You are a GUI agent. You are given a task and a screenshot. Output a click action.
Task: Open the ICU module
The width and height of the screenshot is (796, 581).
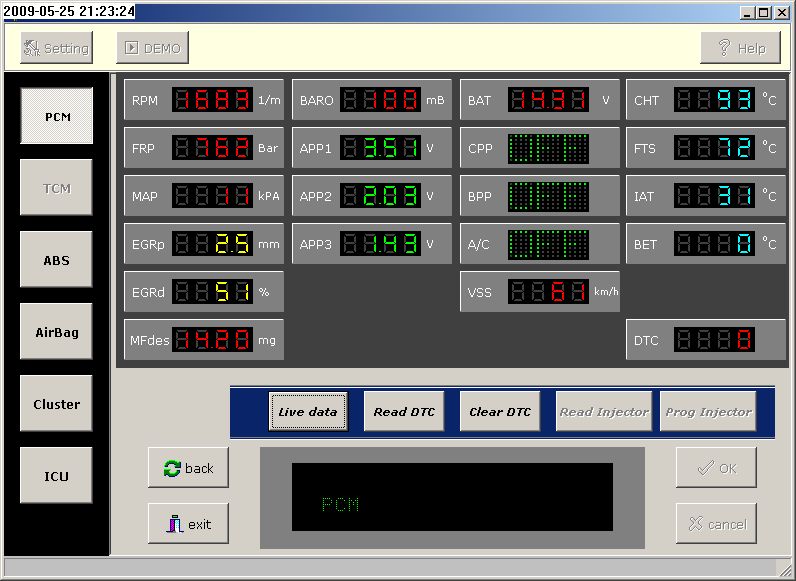(57, 476)
